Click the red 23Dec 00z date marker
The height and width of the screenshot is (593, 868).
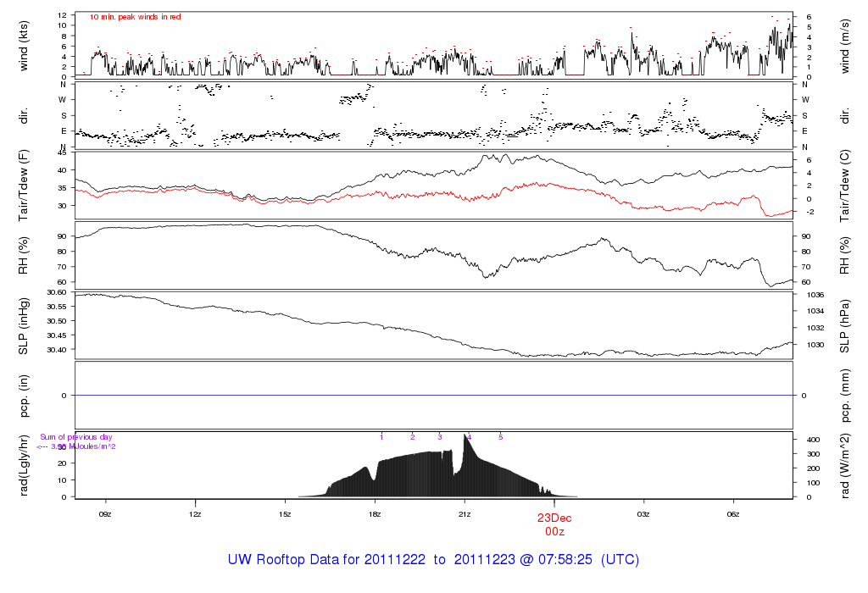click(x=554, y=524)
